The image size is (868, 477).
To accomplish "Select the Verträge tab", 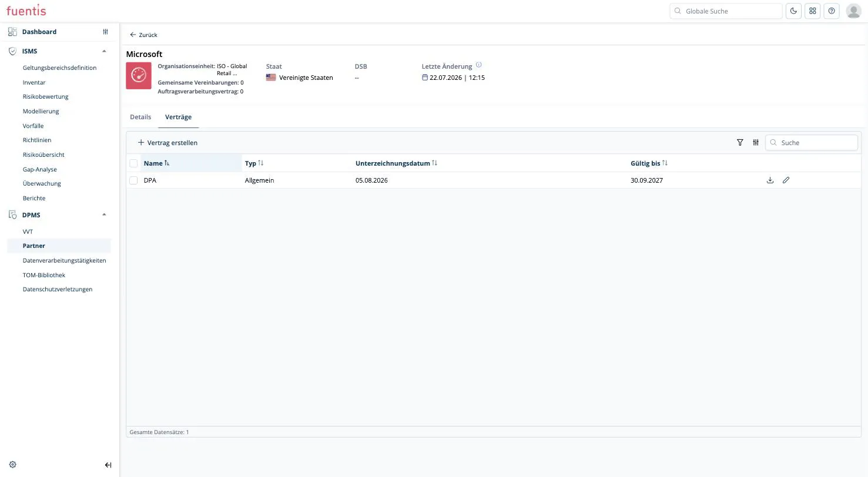I will [178, 117].
